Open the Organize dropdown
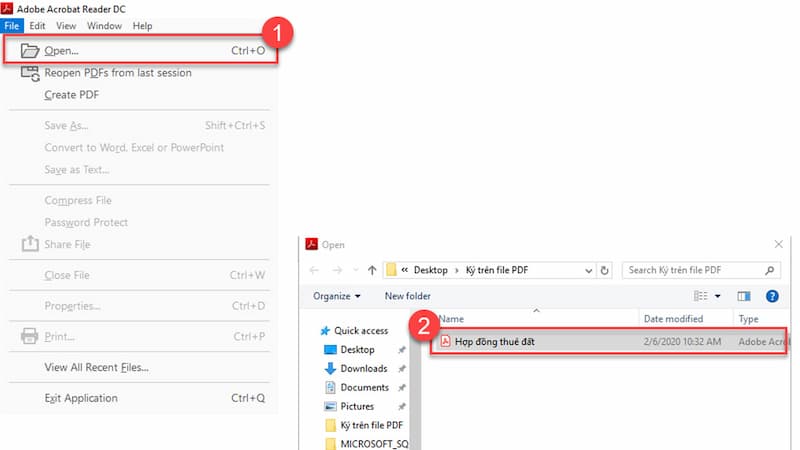Image resolution: width=800 pixels, height=450 pixels. (x=337, y=296)
